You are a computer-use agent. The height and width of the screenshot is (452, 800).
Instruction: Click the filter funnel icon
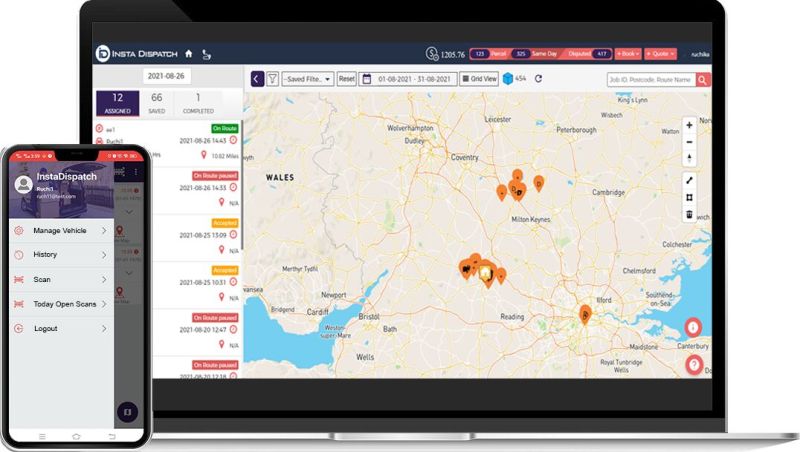272,78
